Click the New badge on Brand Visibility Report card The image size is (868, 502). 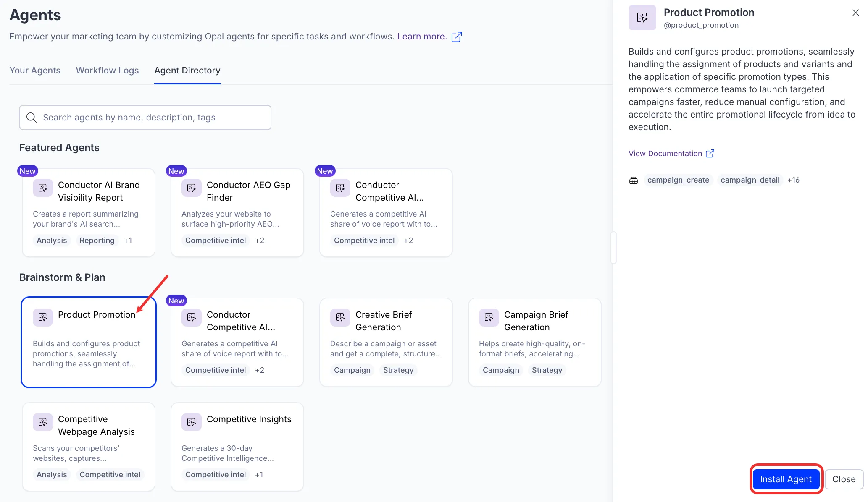[28, 171]
